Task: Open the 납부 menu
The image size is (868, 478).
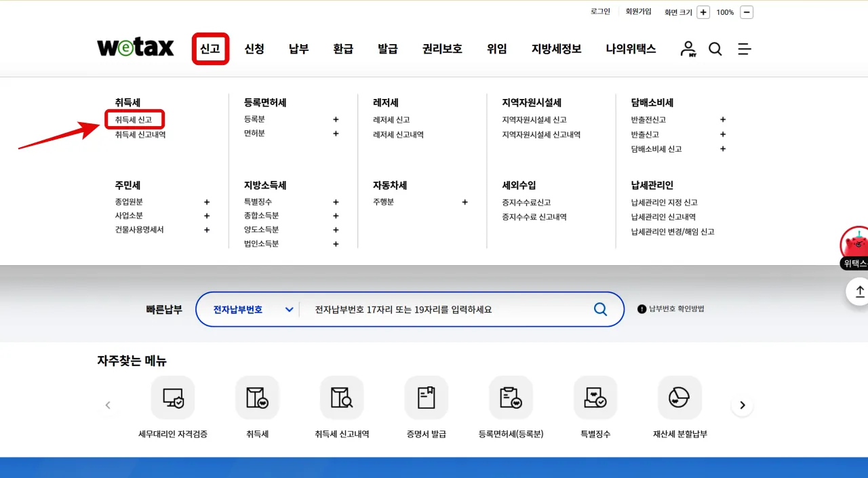Action: coord(298,49)
